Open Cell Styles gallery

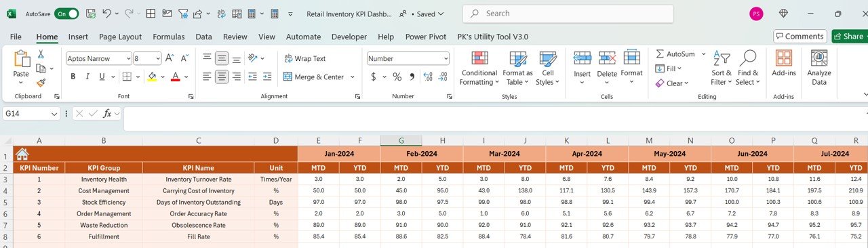coord(548,68)
